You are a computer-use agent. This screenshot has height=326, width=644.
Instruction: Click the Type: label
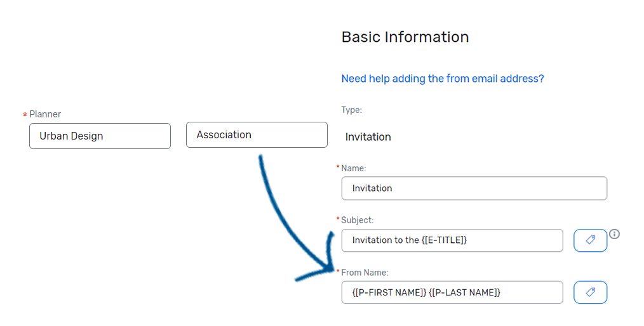tap(352, 110)
